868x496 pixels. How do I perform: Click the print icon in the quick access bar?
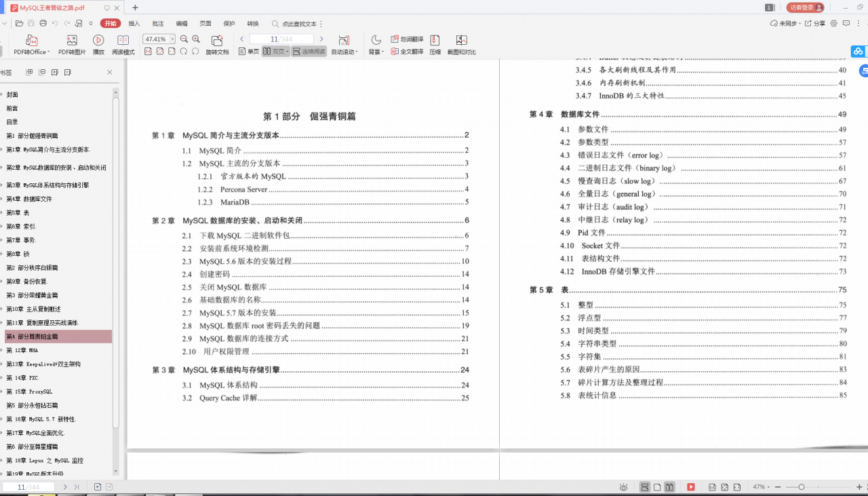tap(43, 23)
